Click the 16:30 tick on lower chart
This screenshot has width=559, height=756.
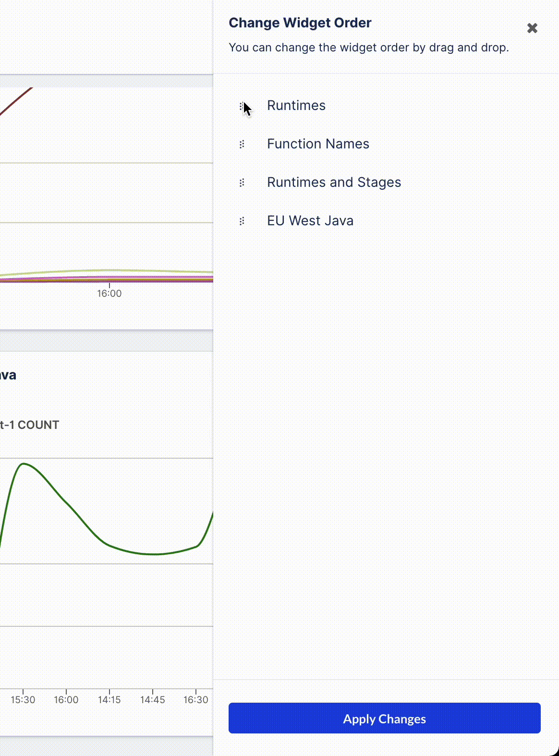(196, 700)
